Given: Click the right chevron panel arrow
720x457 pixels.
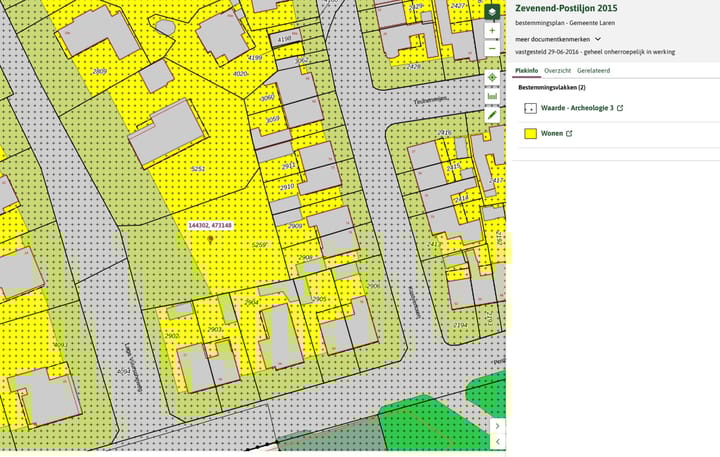Looking at the screenshot, I should pyautogui.click(x=497, y=425).
